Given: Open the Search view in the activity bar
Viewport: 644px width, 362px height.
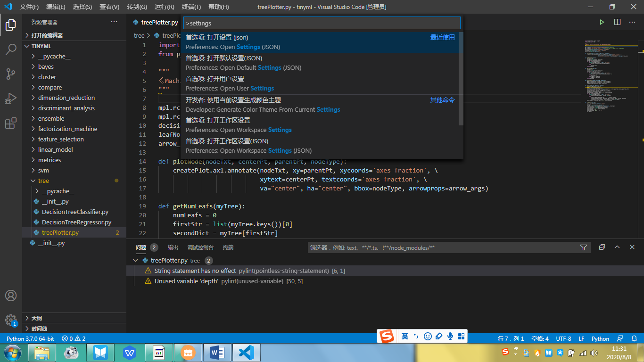Looking at the screenshot, I should (11, 49).
